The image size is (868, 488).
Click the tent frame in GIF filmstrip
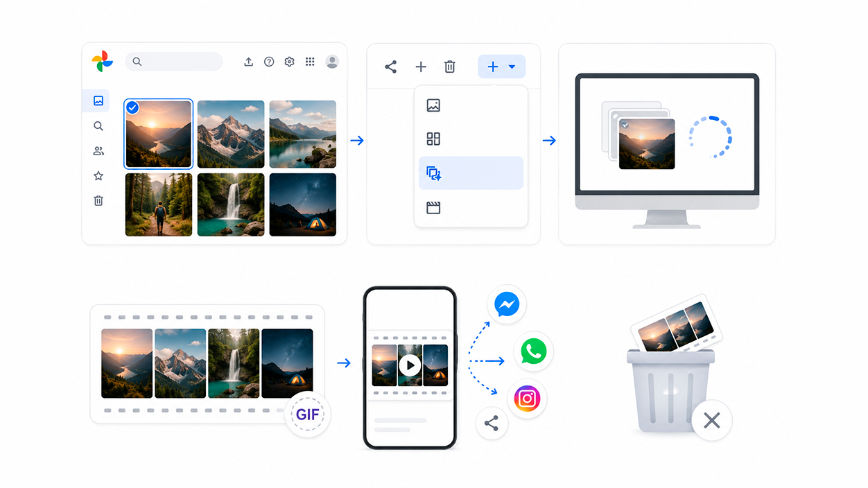(x=287, y=363)
